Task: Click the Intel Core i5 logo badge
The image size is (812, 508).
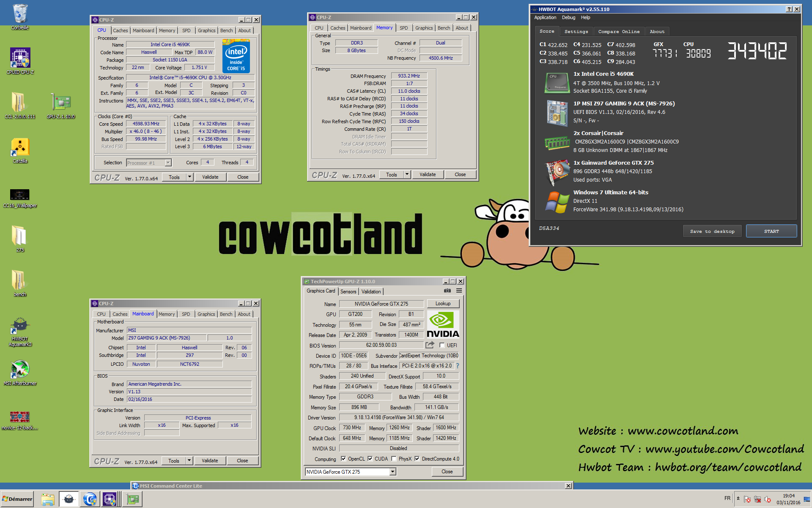Action: [236, 56]
